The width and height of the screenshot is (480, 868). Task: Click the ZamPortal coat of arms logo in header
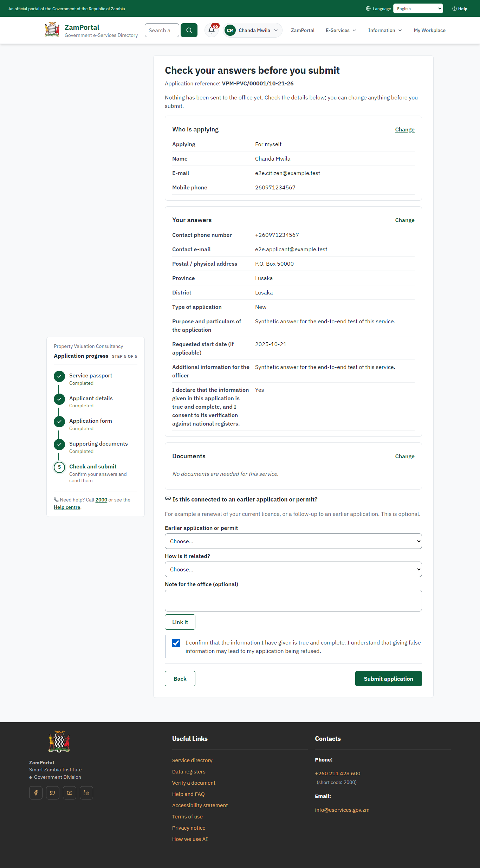point(52,30)
